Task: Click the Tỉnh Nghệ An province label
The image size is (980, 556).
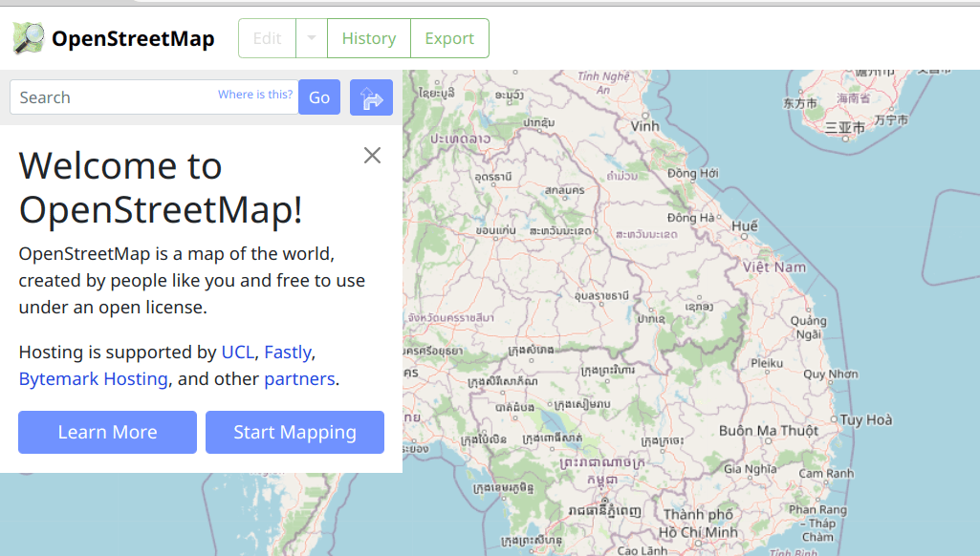Action: click(603, 82)
